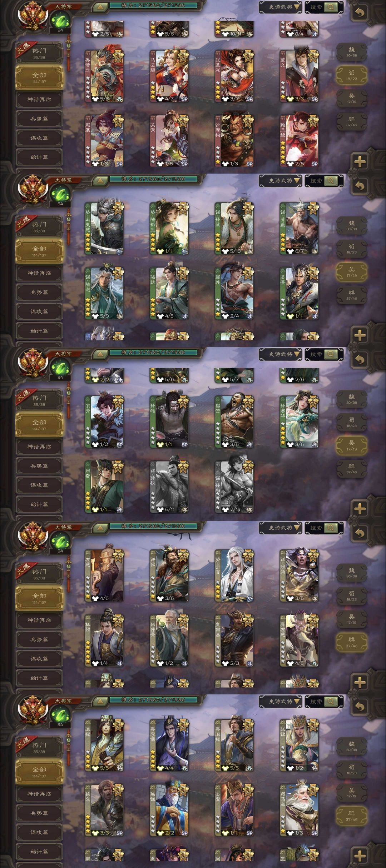The height and width of the screenshot is (868, 386).
Task: Switch to the 神话再临 tab beside 陶谦
Action: 39,794
